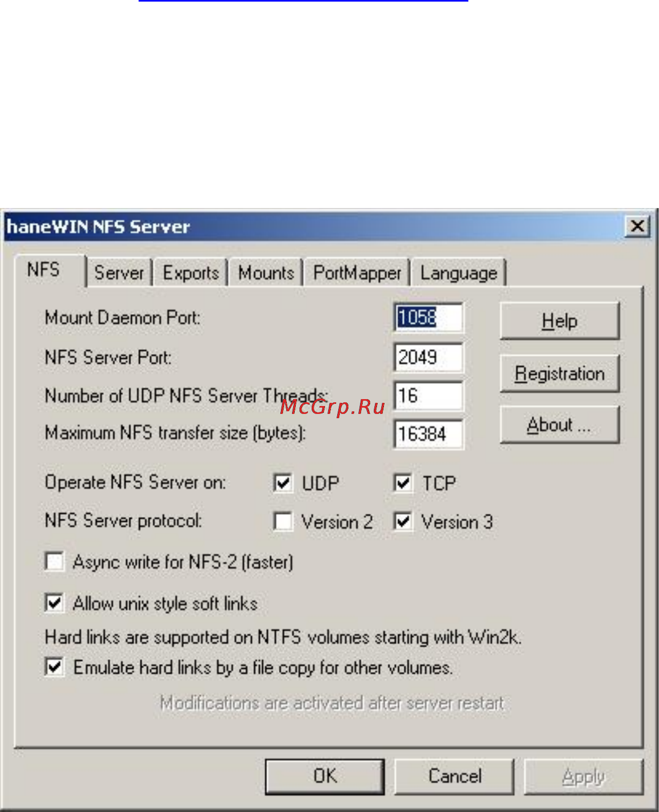Click the UDP NFS Server Threads field
Screen dimensions: 659x812
pos(428,395)
